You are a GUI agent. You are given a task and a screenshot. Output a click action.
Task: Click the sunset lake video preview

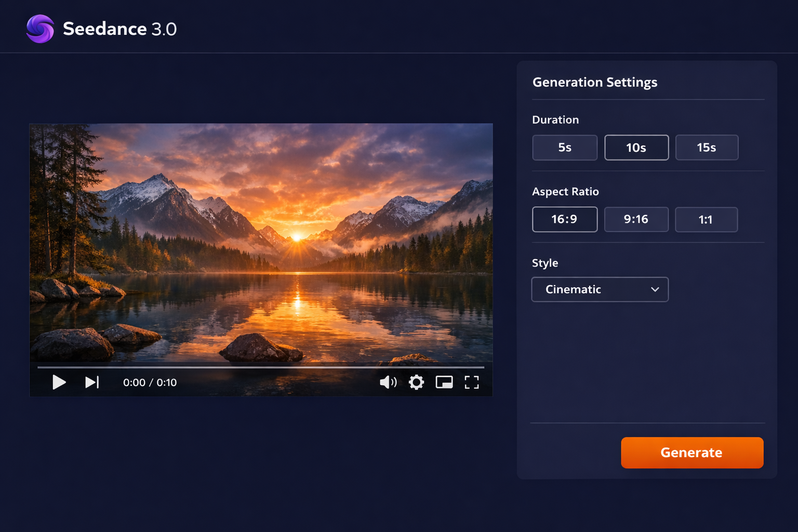point(261,239)
